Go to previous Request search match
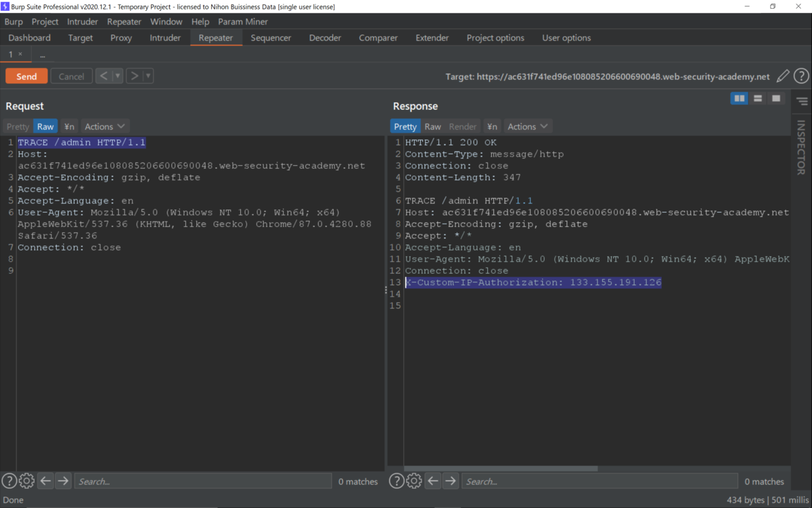This screenshot has height=508, width=812. pos(45,481)
